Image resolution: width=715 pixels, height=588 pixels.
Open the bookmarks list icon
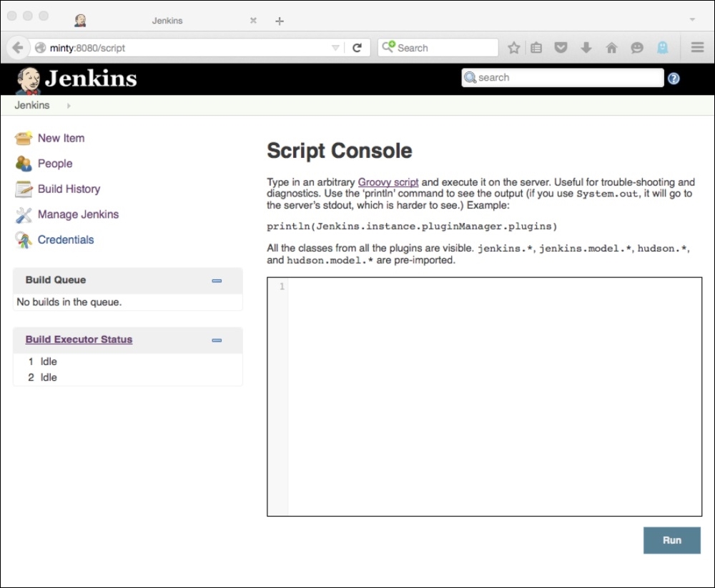pos(536,47)
